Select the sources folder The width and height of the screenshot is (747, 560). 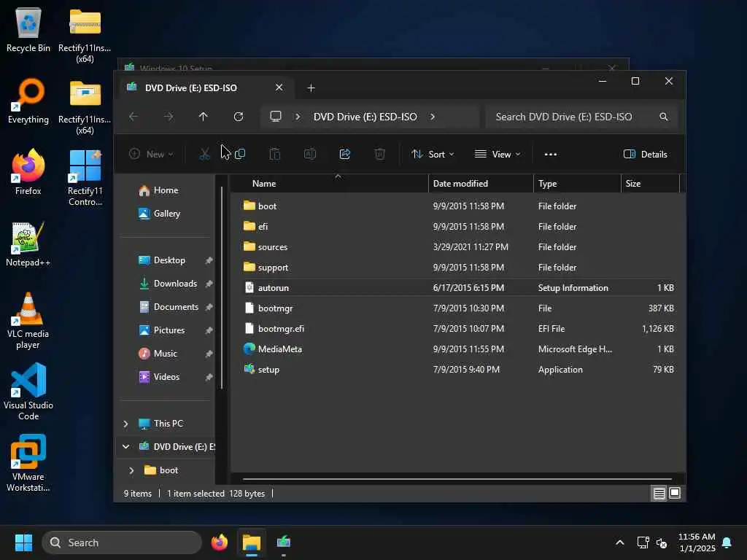[458, 247]
